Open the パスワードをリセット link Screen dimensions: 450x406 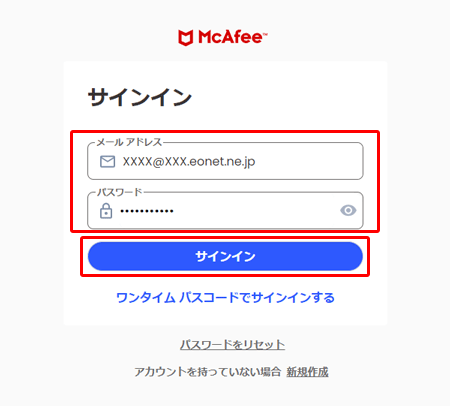click(x=232, y=344)
